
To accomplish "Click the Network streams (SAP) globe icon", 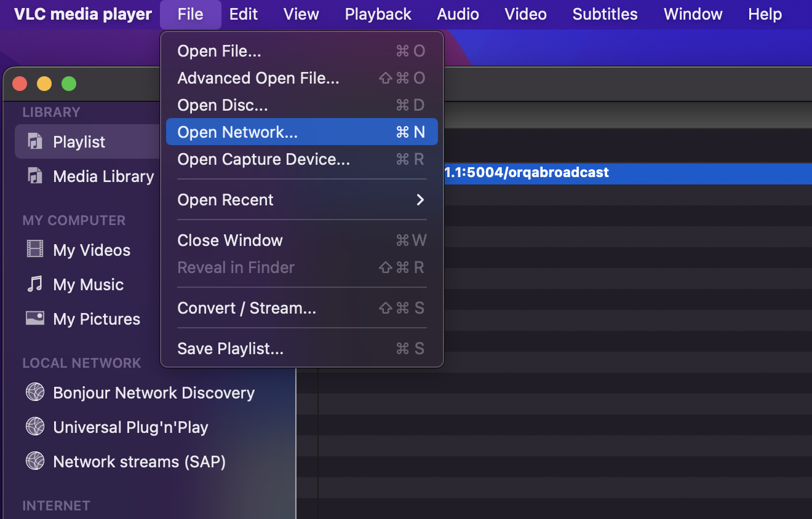I will (35, 461).
